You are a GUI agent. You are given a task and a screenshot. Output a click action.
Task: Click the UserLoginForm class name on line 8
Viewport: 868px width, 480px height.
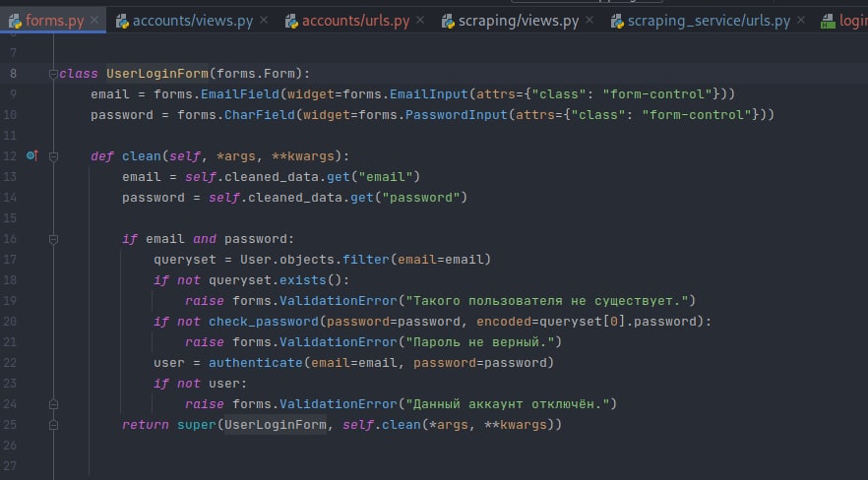click(157, 74)
